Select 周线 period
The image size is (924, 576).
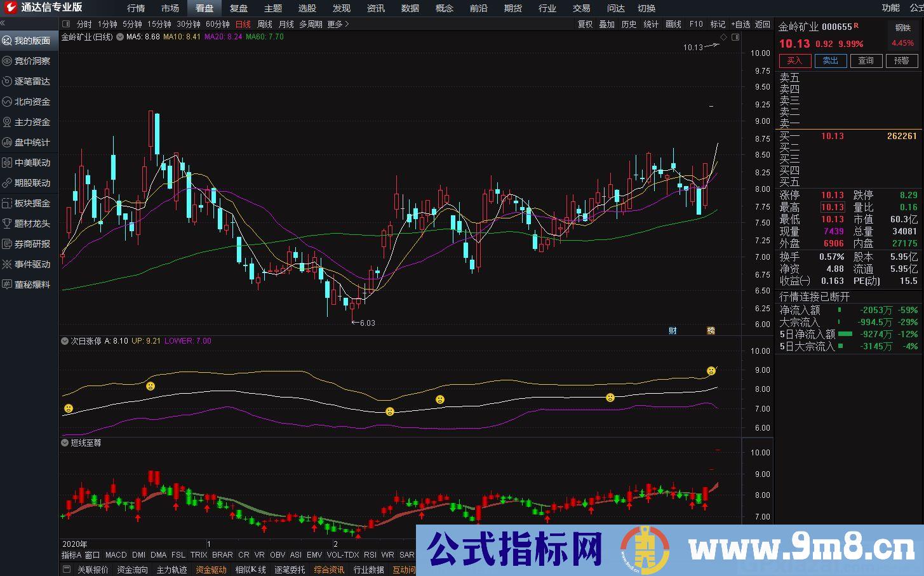tap(265, 24)
